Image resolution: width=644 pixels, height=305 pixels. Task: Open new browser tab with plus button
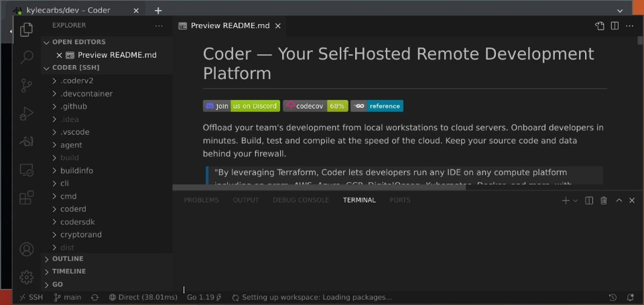click(x=158, y=11)
